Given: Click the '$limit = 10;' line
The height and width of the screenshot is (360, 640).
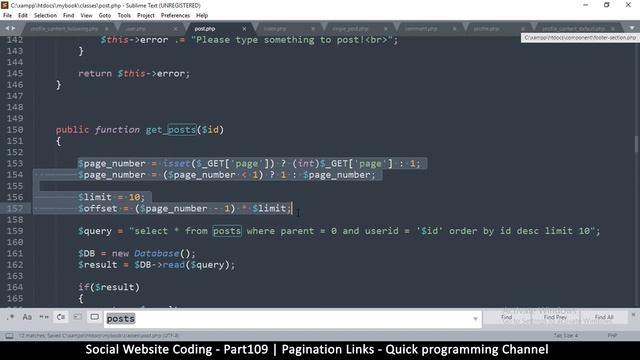Looking at the screenshot, I should click(x=111, y=197).
